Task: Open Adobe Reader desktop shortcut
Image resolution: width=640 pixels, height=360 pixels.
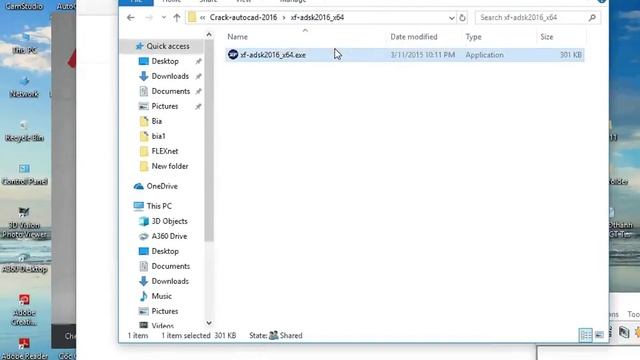Action: click(24, 349)
